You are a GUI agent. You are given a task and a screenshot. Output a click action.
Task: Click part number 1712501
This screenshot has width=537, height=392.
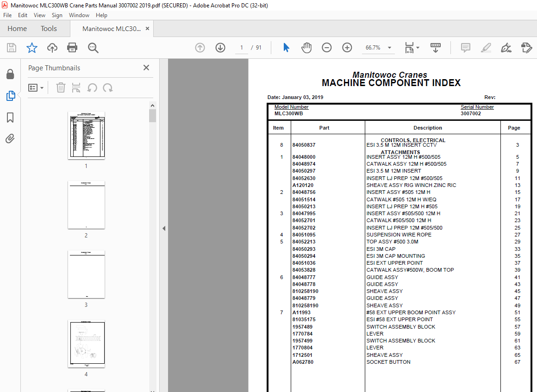302,355
